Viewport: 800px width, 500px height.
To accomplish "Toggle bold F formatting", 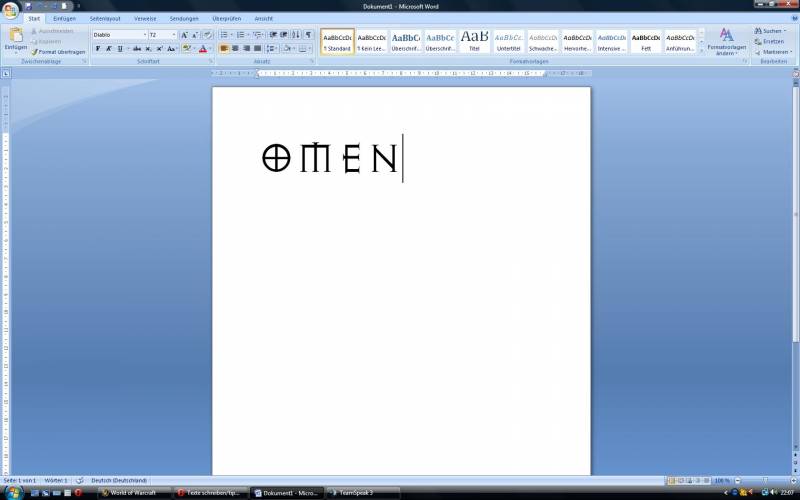I will pyautogui.click(x=98, y=48).
